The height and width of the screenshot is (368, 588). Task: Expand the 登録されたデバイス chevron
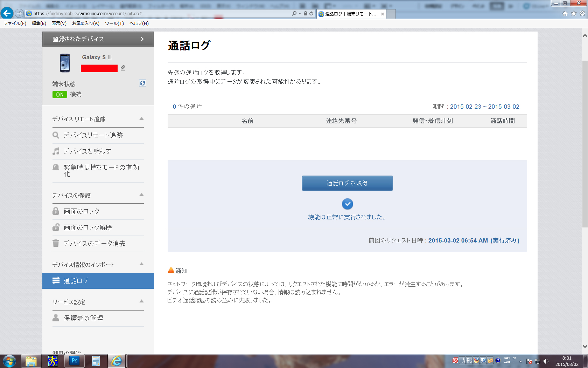click(142, 39)
